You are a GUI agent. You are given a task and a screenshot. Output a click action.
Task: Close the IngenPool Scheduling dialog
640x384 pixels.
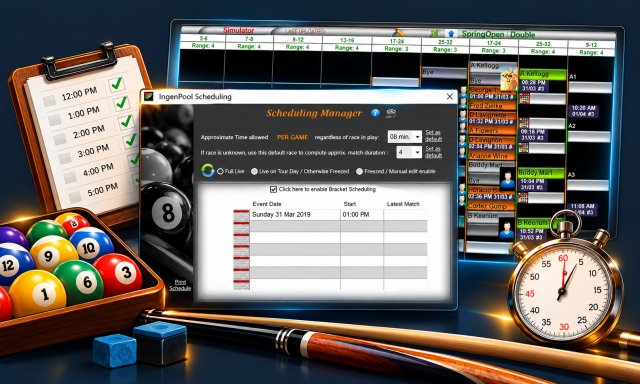[x=449, y=96]
